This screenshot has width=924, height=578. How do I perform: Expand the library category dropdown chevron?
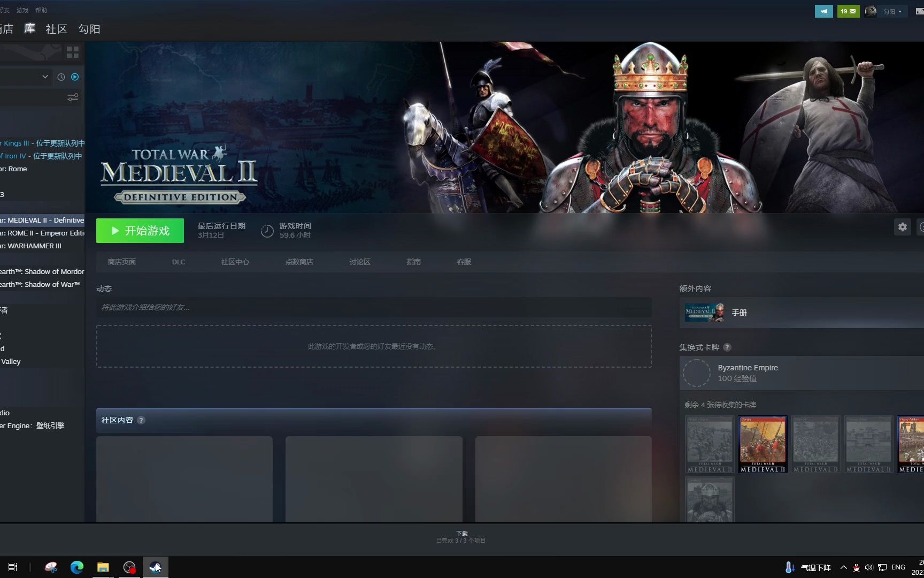(x=45, y=77)
